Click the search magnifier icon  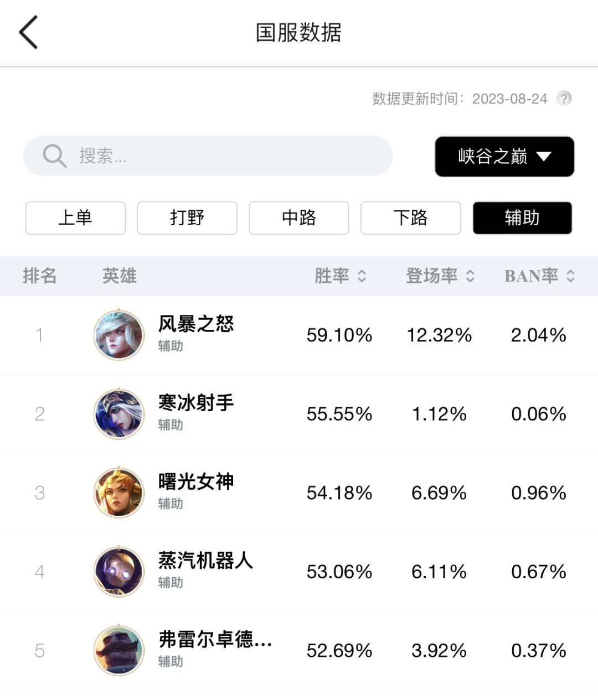[x=54, y=156]
